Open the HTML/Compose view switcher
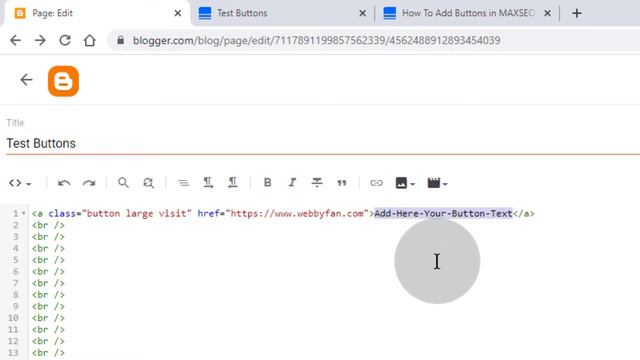The image size is (640, 360). [20, 183]
